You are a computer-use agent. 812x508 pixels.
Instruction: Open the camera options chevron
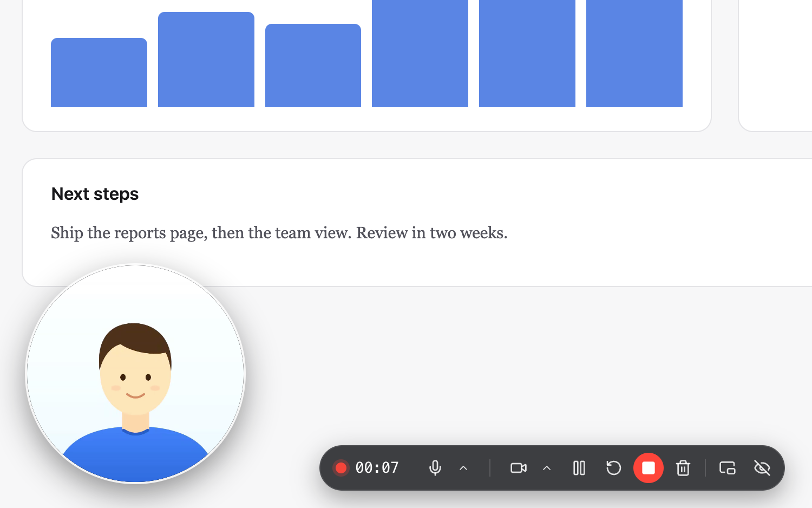click(x=547, y=468)
